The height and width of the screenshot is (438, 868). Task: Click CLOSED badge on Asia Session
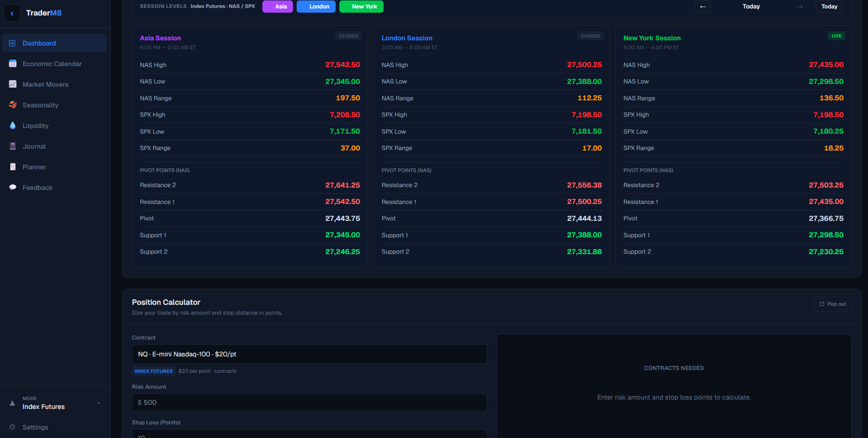coord(349,36)
